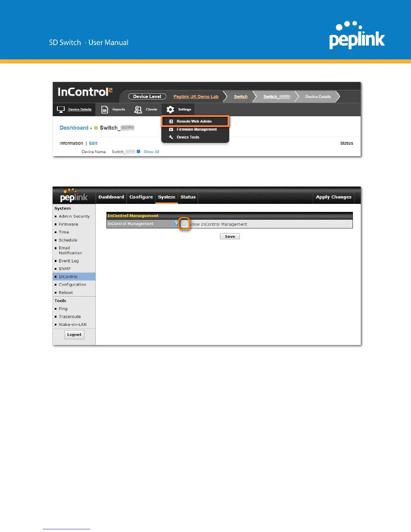Click the InControl2 logo

tap(85, 92)
